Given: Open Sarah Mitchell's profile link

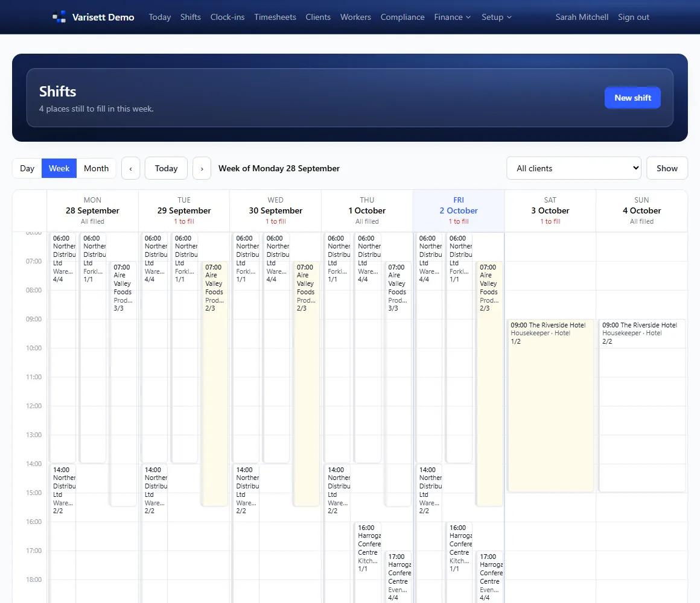Looking at the screenshot, I should coord(582,17).
